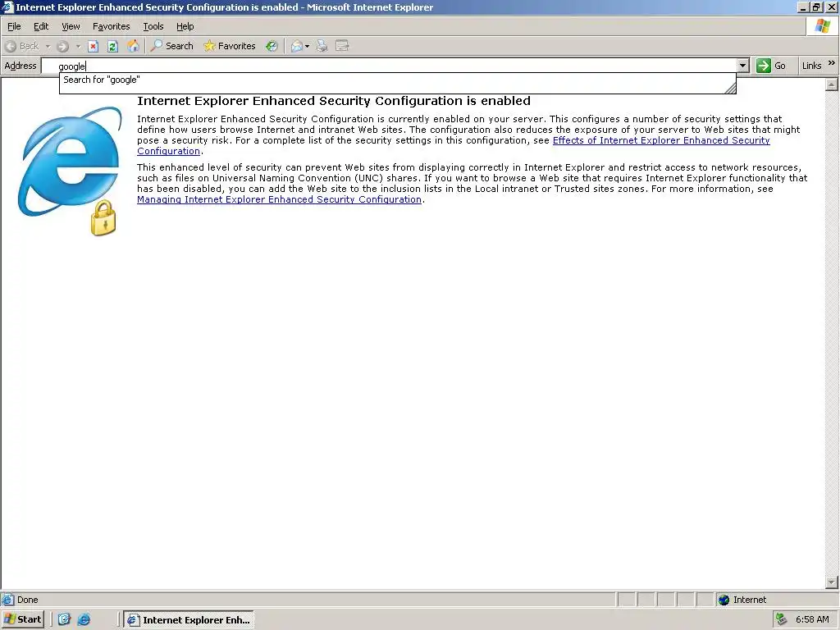The image size is (840, 630).
Task: Open the Favorites pane star button
Action: (x=230, y=46)
